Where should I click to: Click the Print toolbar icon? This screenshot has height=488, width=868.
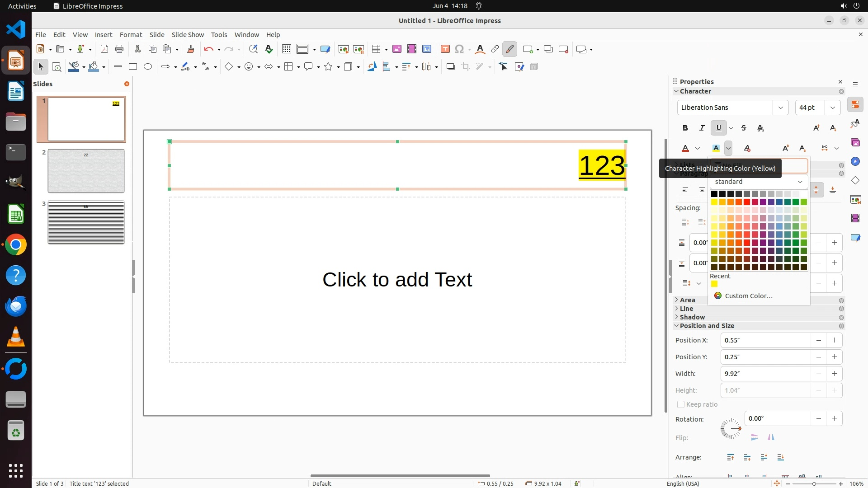click(119, 49)
